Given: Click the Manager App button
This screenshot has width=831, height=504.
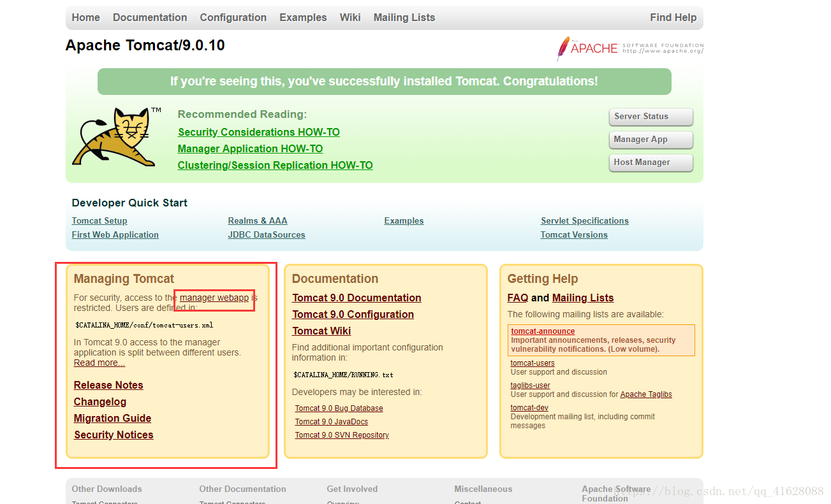Looking at the screenshot, I should tap(651, 140).
